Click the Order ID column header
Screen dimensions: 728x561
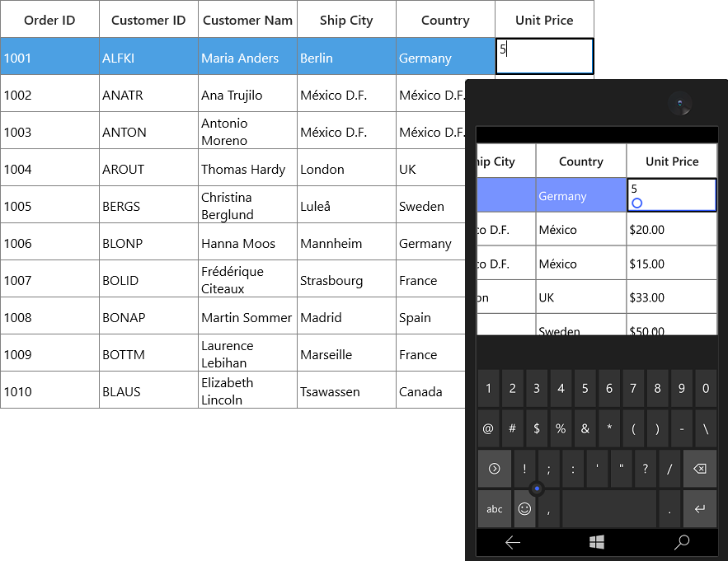pyautogui.click(x=49, y=20)
